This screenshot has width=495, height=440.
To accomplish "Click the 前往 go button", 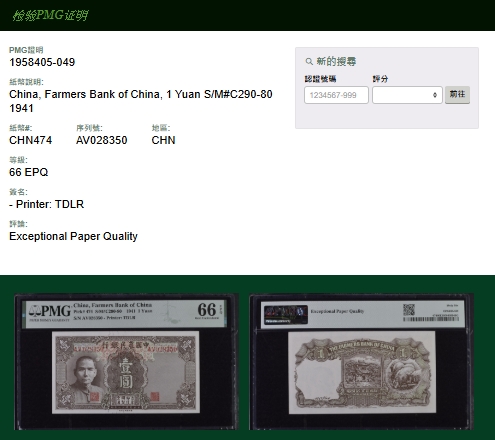I will (457, 95).
